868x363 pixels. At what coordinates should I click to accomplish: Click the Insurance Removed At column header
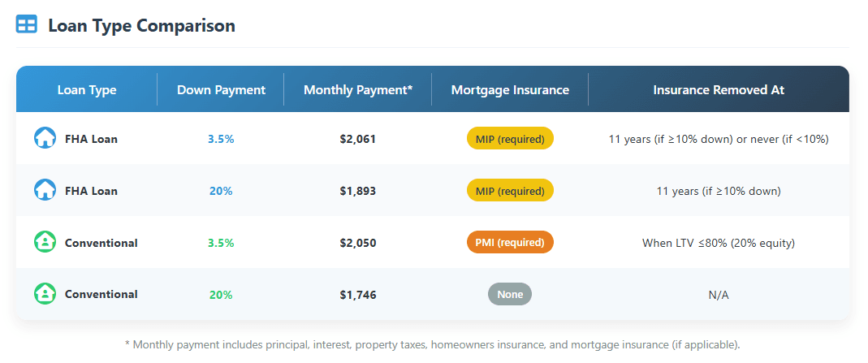click(719, 90)
